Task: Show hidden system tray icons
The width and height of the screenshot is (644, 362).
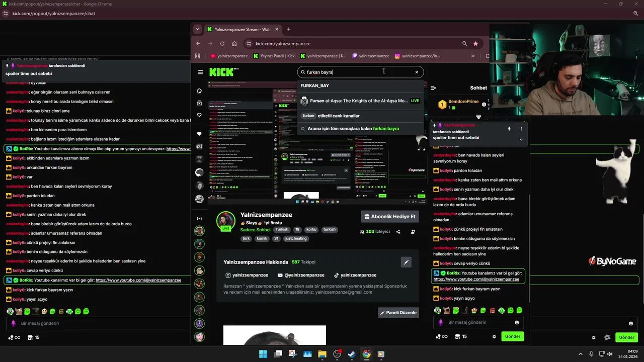Action: 580,354
